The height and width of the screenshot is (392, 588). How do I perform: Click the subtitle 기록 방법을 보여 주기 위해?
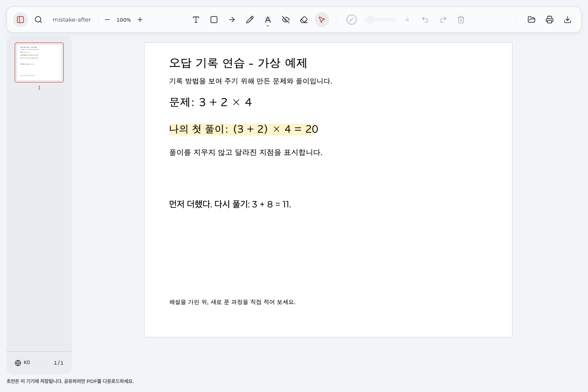point(251,81)
